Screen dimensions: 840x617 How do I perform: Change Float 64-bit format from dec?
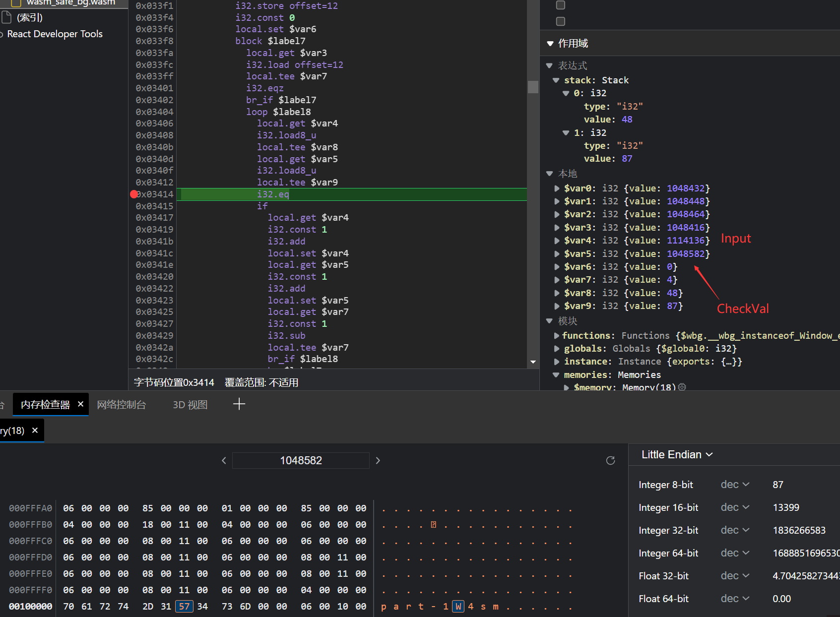tap(735, 599)
